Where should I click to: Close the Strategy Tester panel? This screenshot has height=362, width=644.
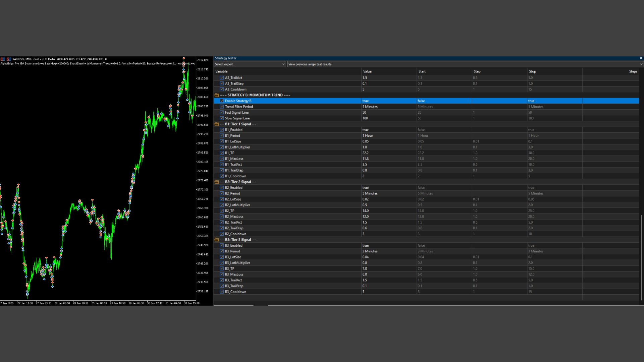point(641,58)
